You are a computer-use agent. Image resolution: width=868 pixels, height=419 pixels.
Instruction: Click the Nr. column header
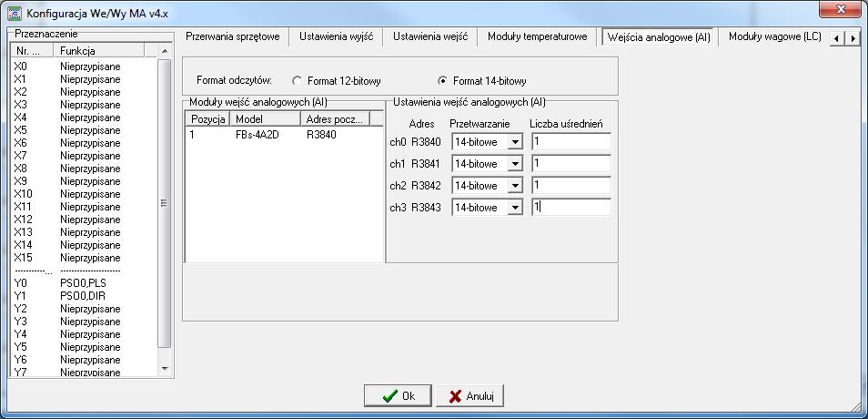click(x=32, y=51)
